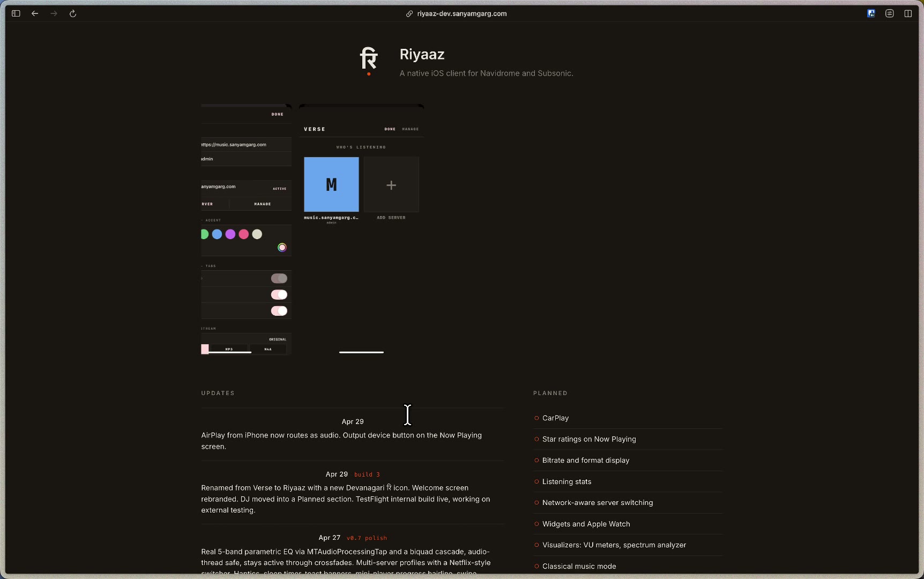
Task: Pick the blue accent color swatch
Action: pos(217,234)
